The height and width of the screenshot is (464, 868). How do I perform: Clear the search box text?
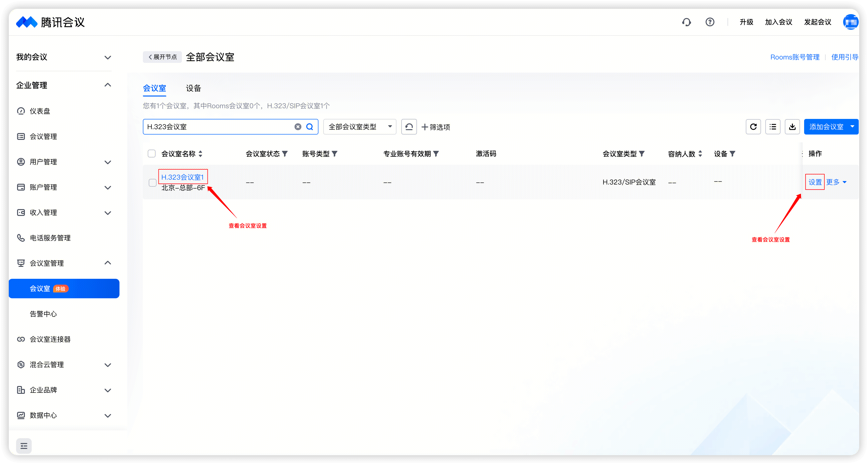tap(298, 127)
